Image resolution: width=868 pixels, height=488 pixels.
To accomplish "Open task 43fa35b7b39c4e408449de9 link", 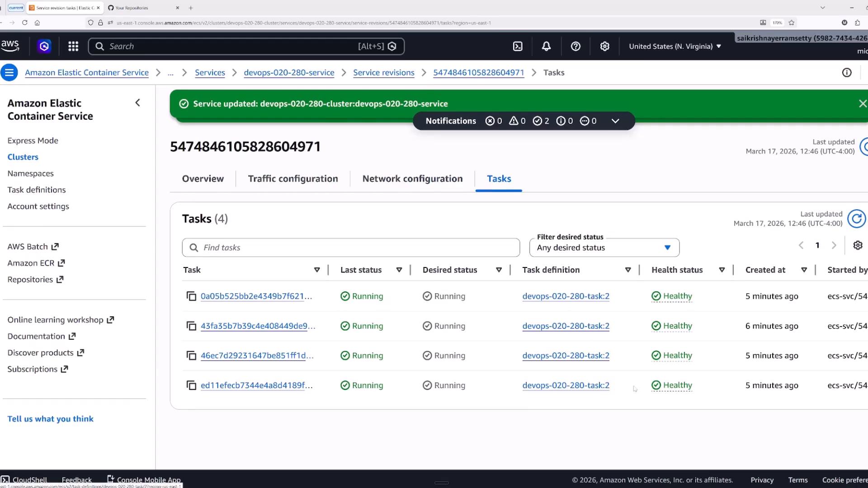I will pos(258,326).
